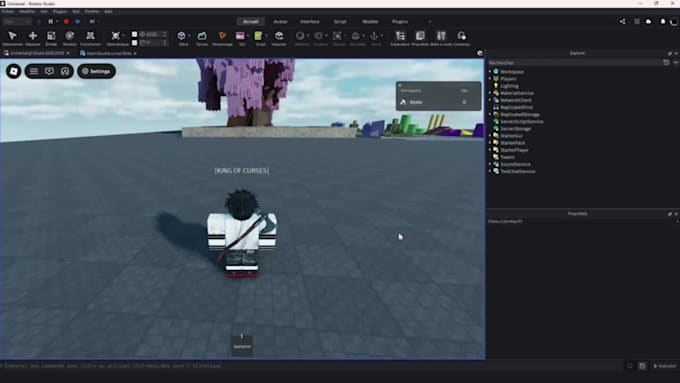
Task: Open the Boîte à outils toolbox
Action: (441, 38)
